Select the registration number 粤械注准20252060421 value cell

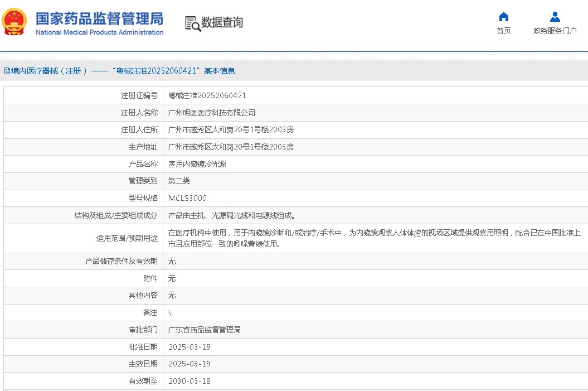(x=207, y=95)
